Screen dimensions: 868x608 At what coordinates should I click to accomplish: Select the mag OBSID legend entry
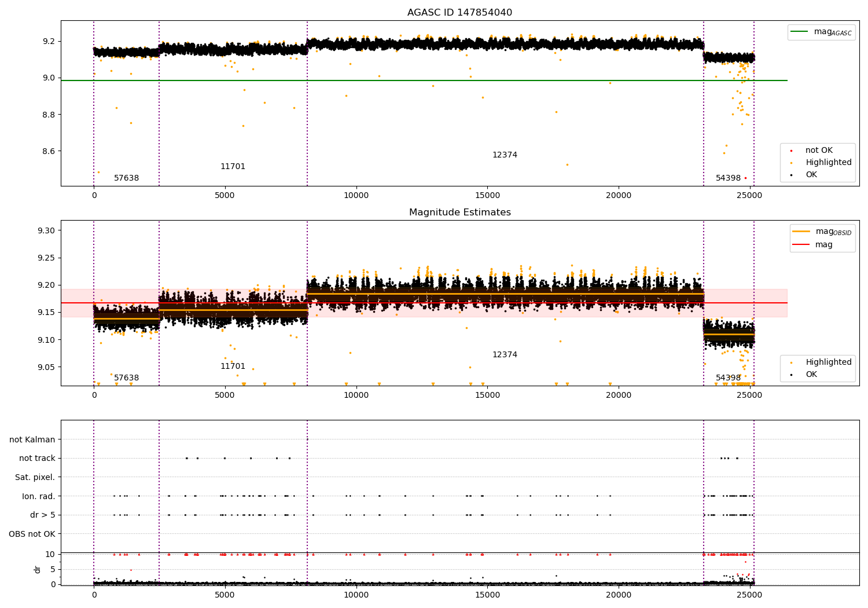822,232
